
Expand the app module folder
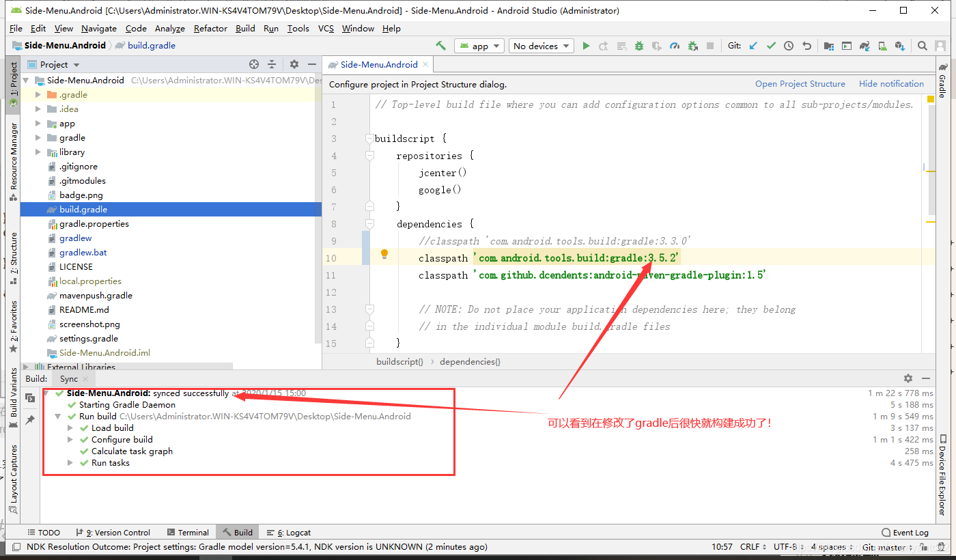[38, 124]
